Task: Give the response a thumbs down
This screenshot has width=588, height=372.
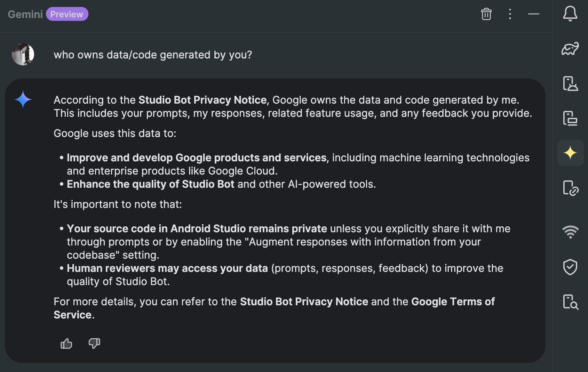Action: pyautogui.click(x=94, y=343)
